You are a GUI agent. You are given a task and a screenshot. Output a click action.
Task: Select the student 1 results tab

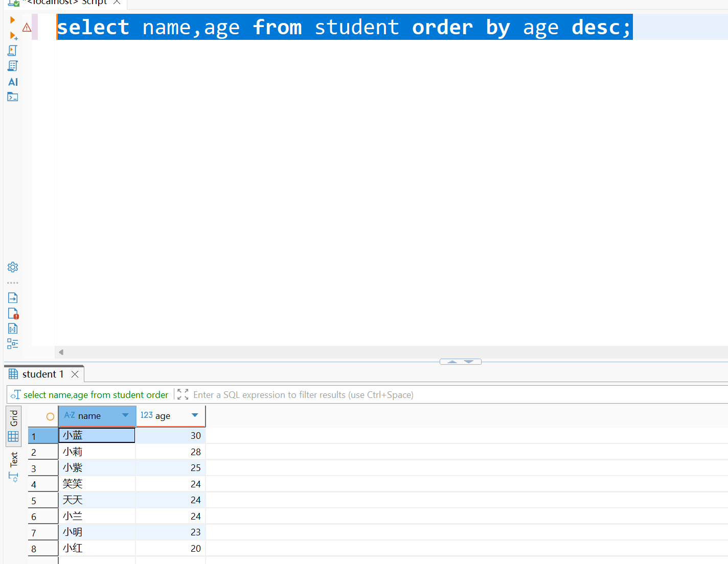[x=43, y=374]
